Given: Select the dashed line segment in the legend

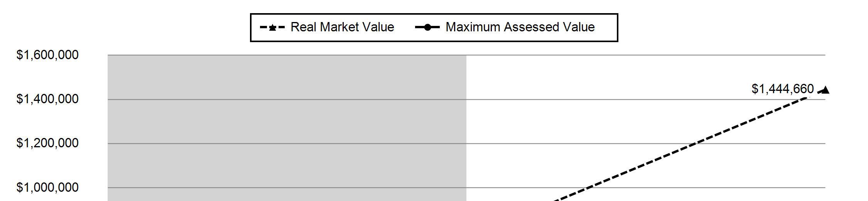Looking at the screenshot, I should point(273,27).
